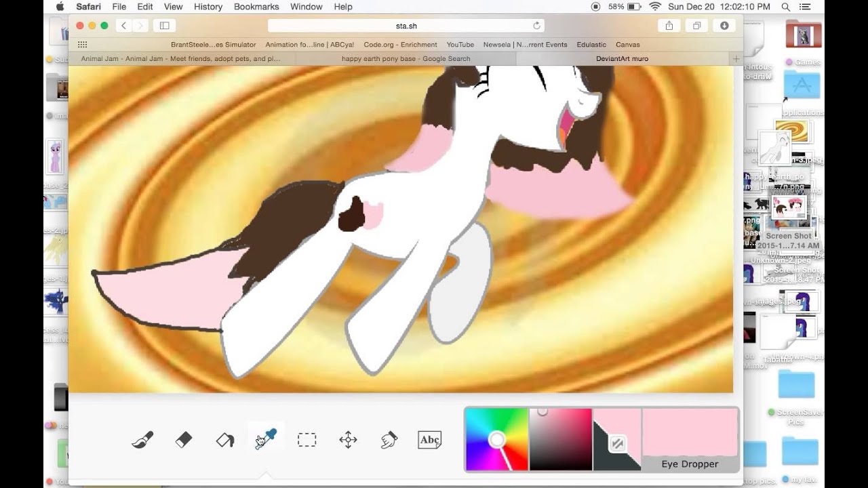Choose the Abc text tool

pos(430,440)
